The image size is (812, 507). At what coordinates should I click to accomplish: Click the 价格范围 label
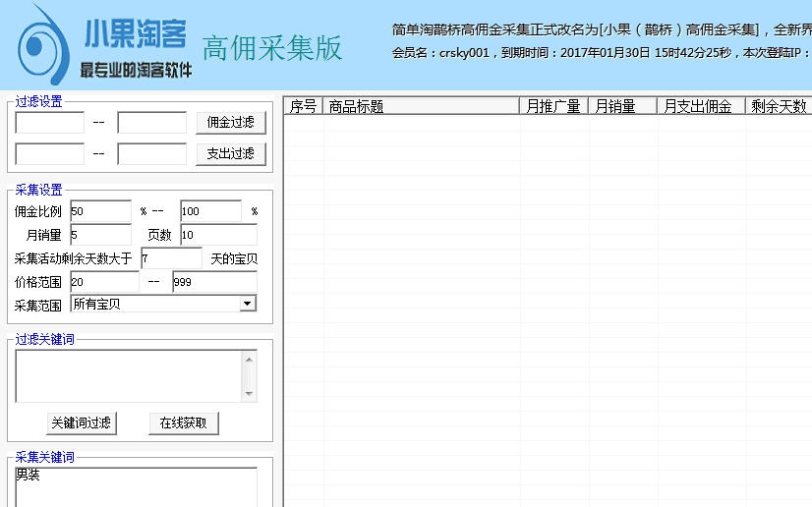(37, 282)
